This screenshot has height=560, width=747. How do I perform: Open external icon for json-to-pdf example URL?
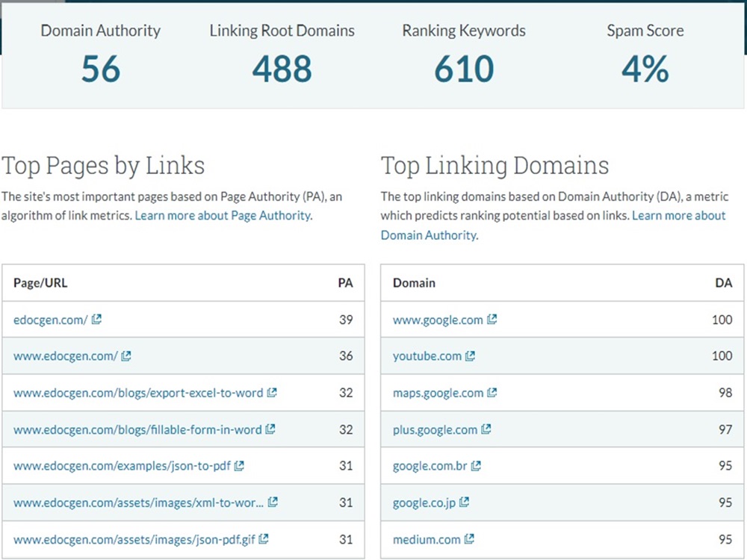point(239,466)
